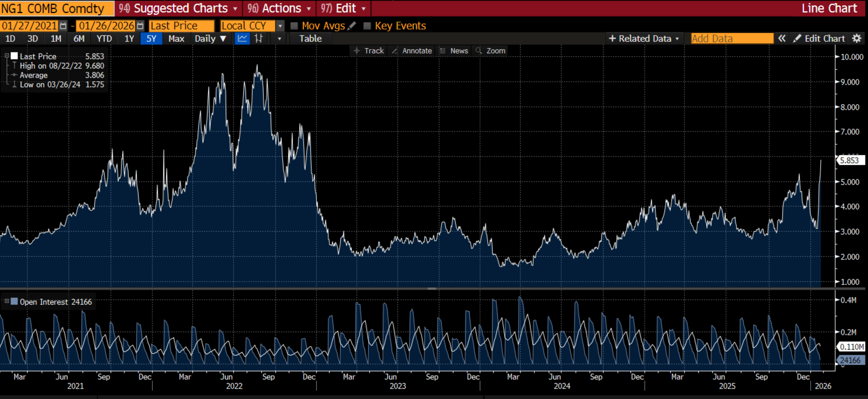868x399 pixels.
Task: Switch to the bar/candle chart icon
Action: 259,39
